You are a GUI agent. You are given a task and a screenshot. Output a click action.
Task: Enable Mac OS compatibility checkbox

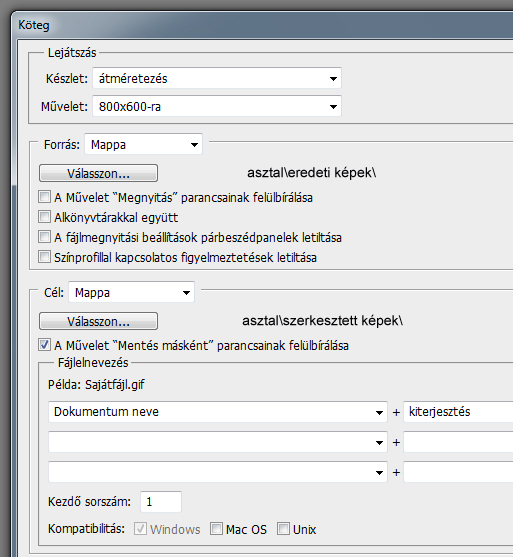click(216, 529)
